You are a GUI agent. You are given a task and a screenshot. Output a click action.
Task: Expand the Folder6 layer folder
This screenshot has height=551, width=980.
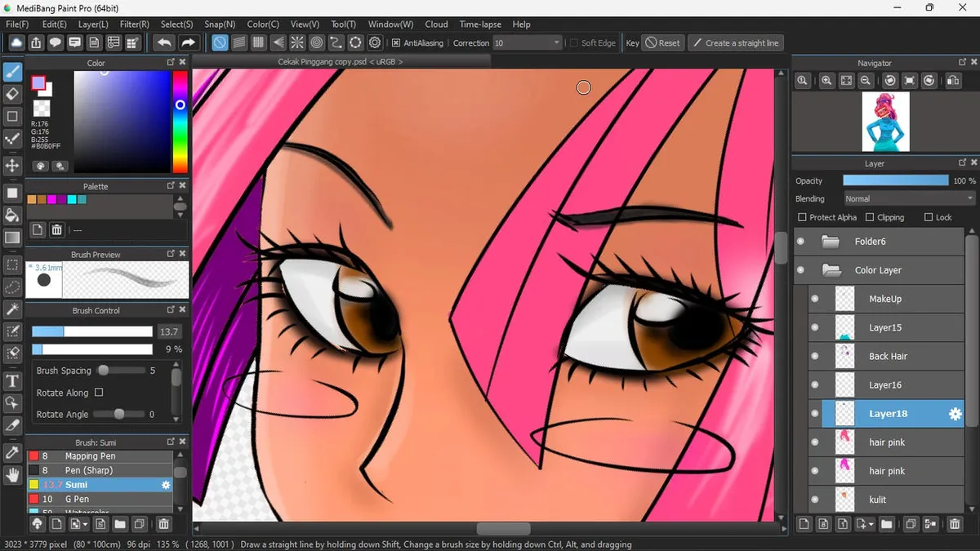tap(831, 242)
